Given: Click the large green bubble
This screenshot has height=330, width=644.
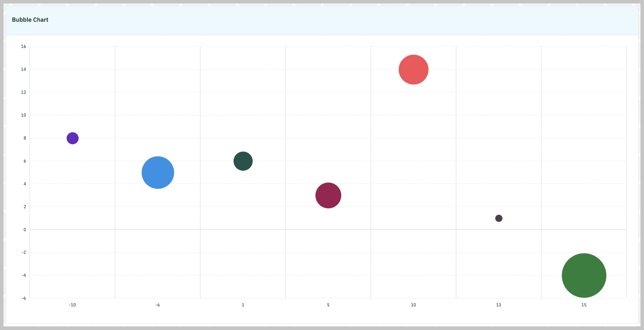Looking at the screenshot, I should (x=584, y=276).
